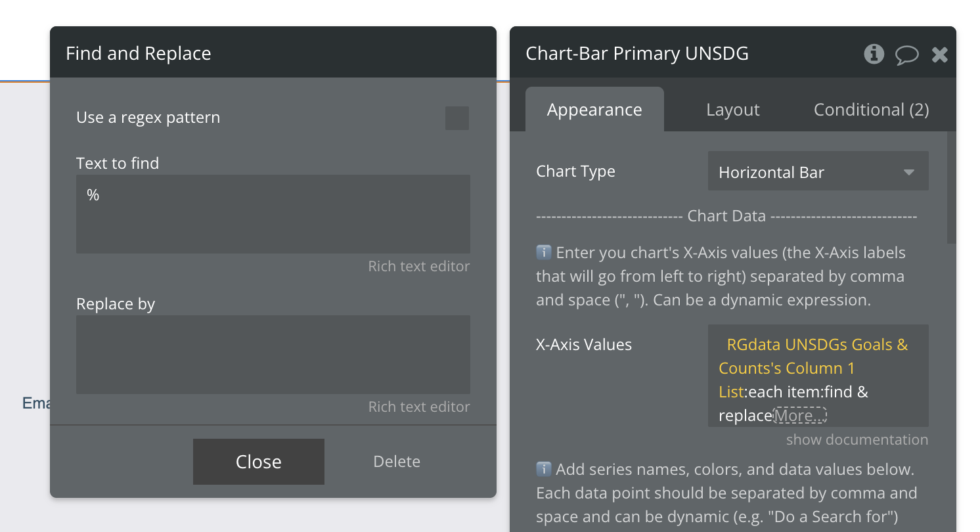Open Chart Type Horizontal Bar dropdown
Image resolution: width=980 pixels, height=532 pixels.
[818, 172]
